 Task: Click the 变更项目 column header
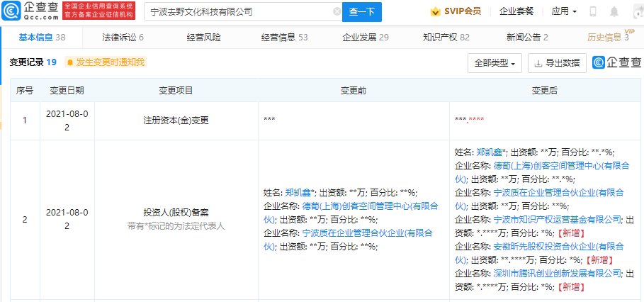click(x=176, y=91)
